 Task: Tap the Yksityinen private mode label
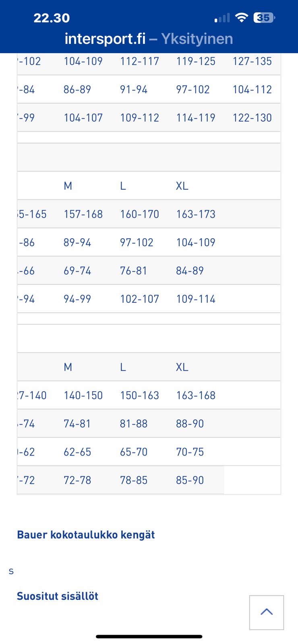197,39
